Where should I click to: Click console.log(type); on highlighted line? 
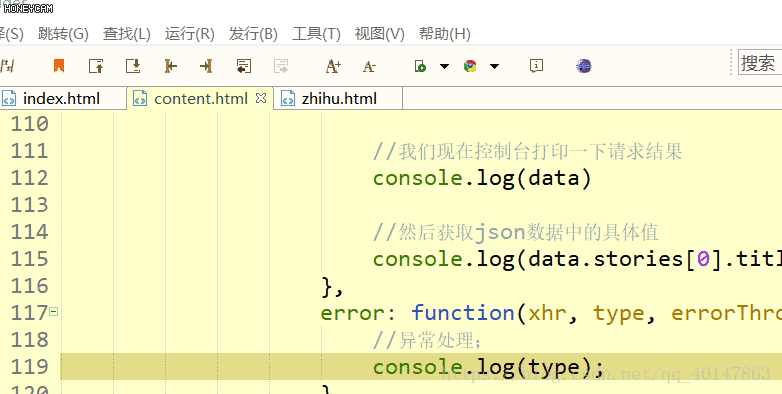pos(488,368)
